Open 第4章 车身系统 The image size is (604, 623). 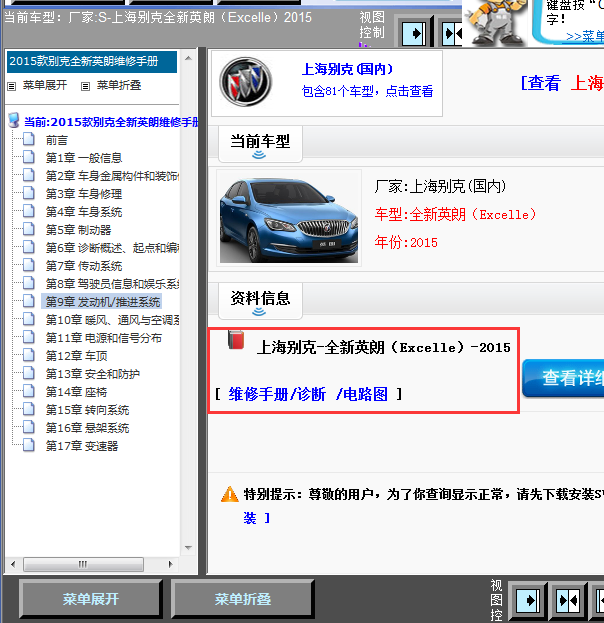[x=84, y=212]
